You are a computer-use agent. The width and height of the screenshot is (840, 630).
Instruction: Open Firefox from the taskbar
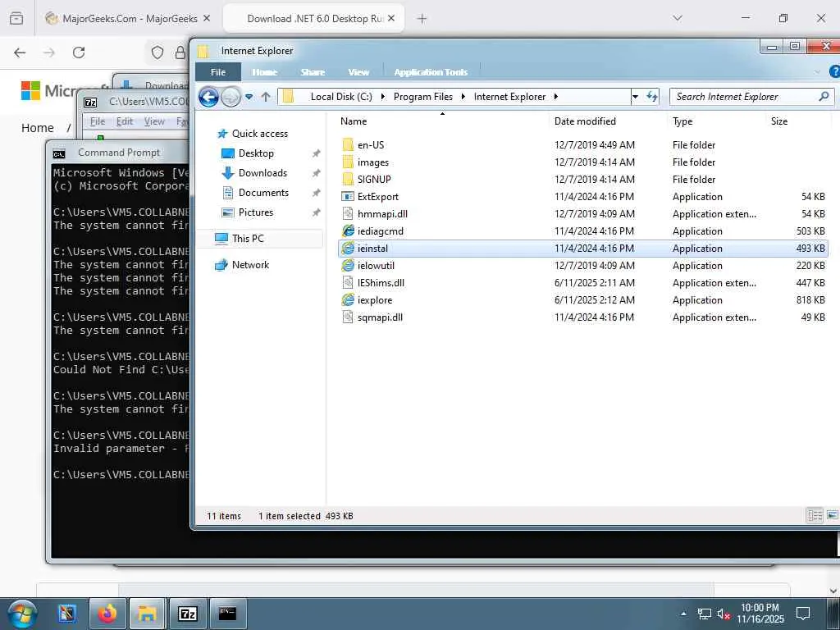[x=107, y=614]
